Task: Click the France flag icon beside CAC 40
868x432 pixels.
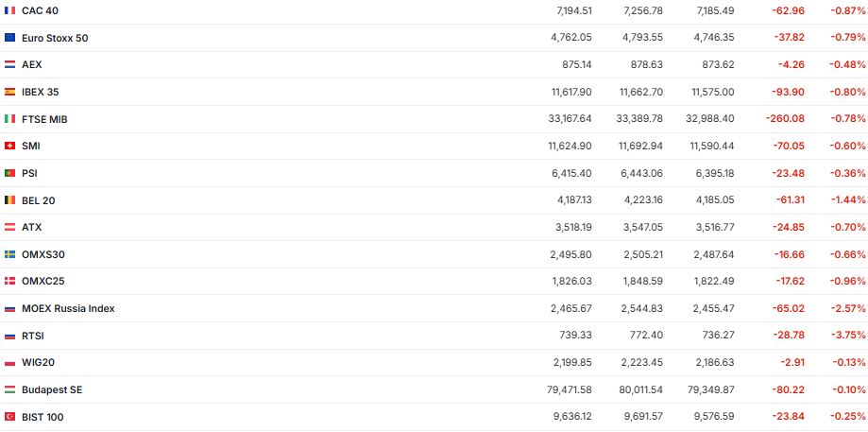Action: (x=9, y=9)
